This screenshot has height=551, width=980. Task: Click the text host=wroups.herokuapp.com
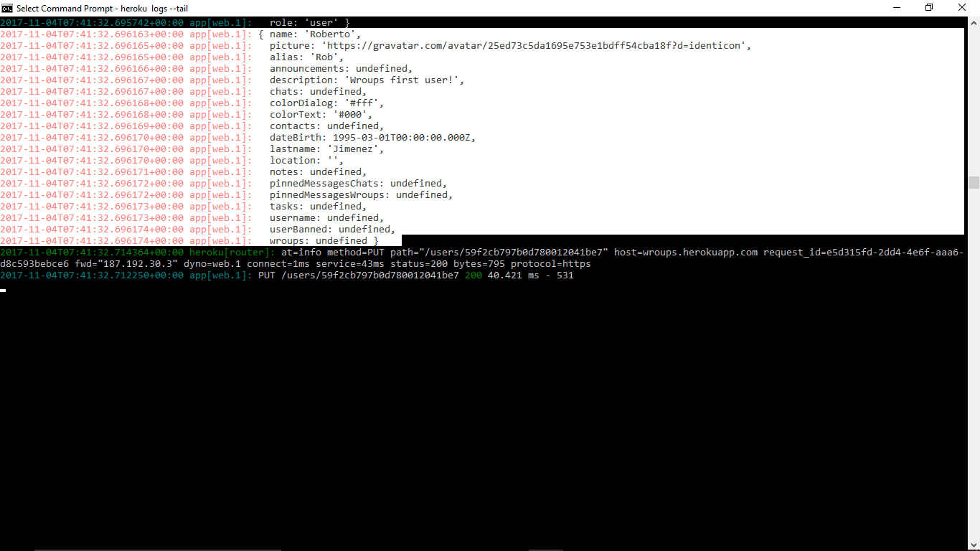point(685,253)
